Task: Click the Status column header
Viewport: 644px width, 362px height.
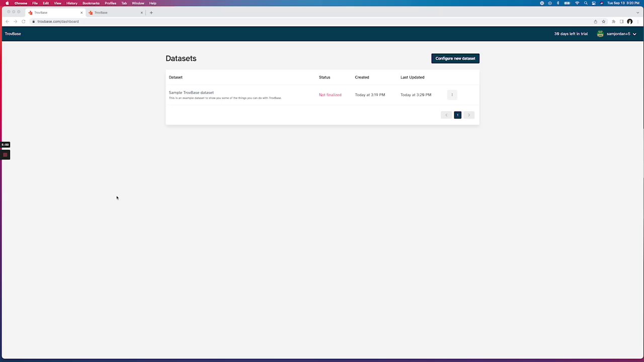Action: (x=325, y=77)
